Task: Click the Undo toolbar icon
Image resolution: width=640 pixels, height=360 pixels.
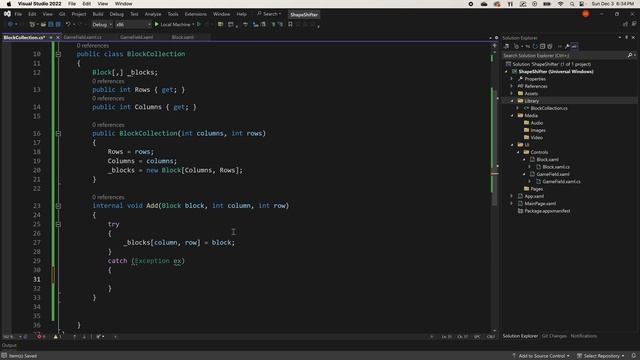Action: pyautogui.click(x=68, y=24)
